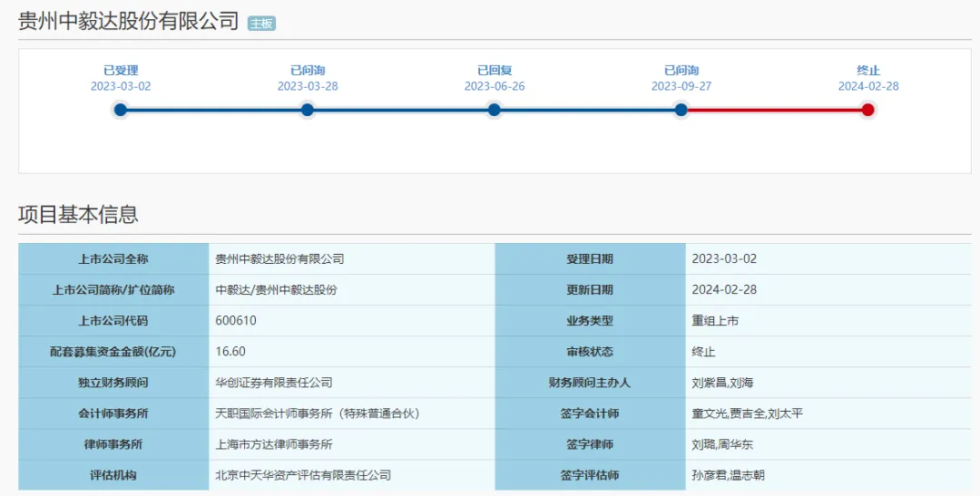The width and height of the screenshot is (980, 496).
Task: Click the 主板 badge next to company title
Action: pyautogui.click(x=262, y=24)
